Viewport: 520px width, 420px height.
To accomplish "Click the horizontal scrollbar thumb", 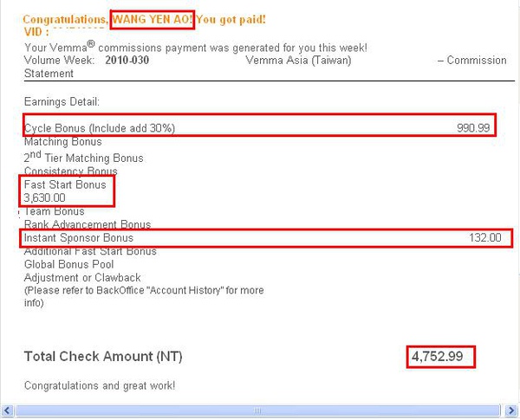I will point(257,410).
